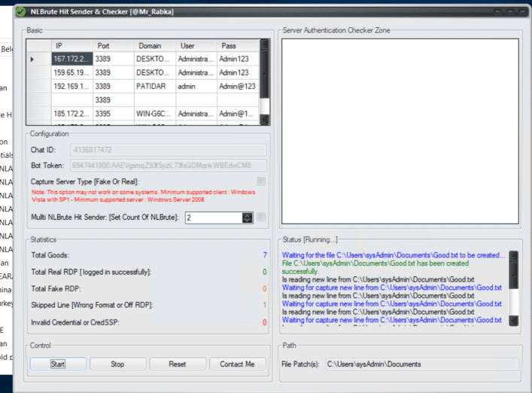The image size is (532, 393).
Task: Click the Total Fake RDP value
Action: pos(265,288)
